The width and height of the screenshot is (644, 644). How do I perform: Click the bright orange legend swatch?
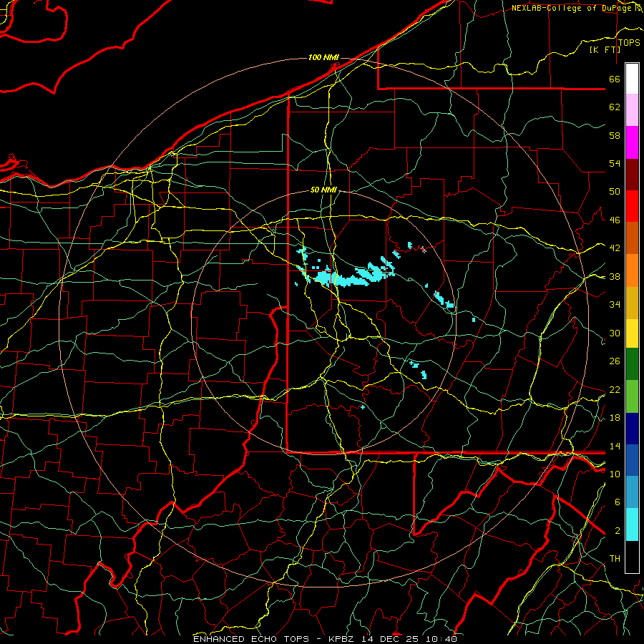[x=632, y=270]
